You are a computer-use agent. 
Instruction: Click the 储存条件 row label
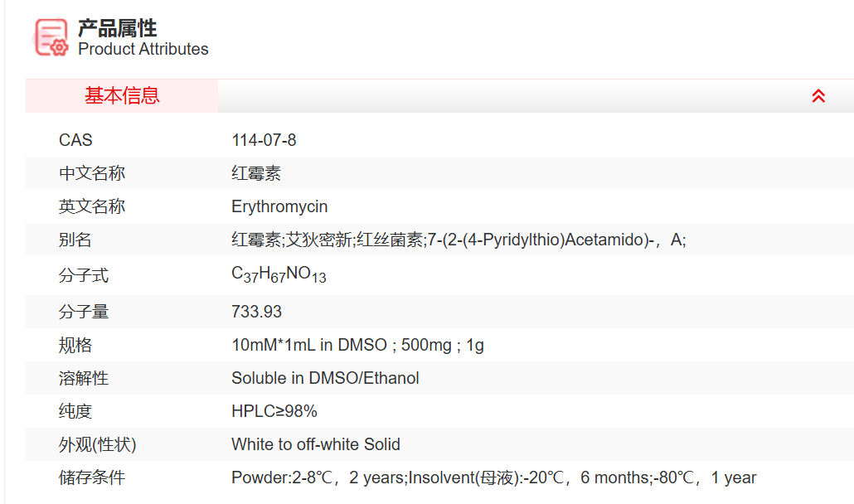(x=92, y=477)
